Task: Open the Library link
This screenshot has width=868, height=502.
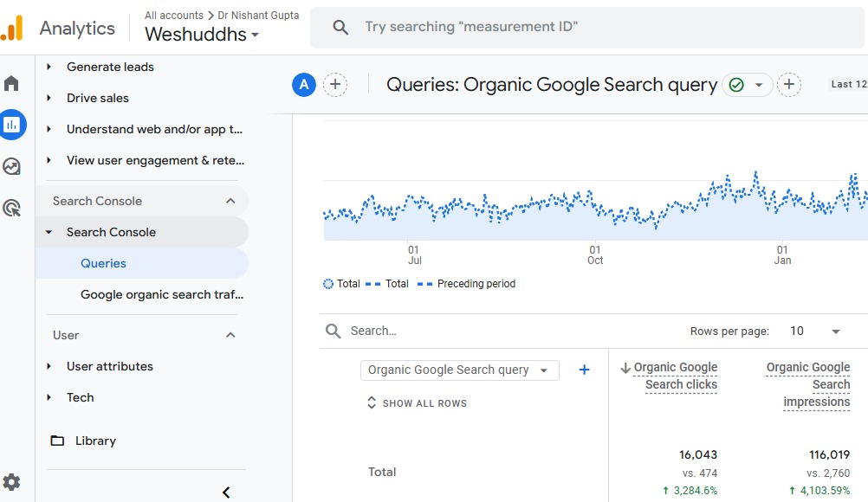Action: (x=96, y=441)
